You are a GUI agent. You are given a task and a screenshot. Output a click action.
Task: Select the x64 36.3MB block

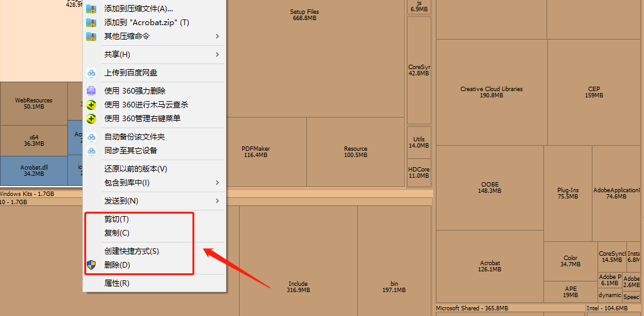pyautogui.click(x=34, y=141)
